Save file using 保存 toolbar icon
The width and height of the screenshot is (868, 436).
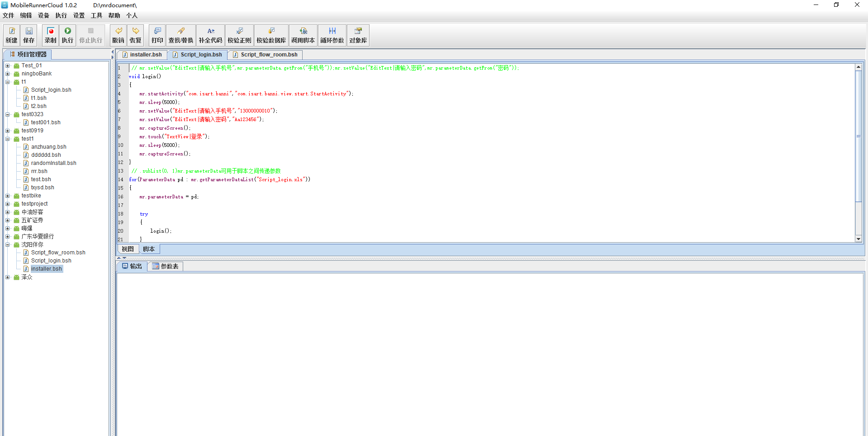pyautogui.click(x=28, y=35)
